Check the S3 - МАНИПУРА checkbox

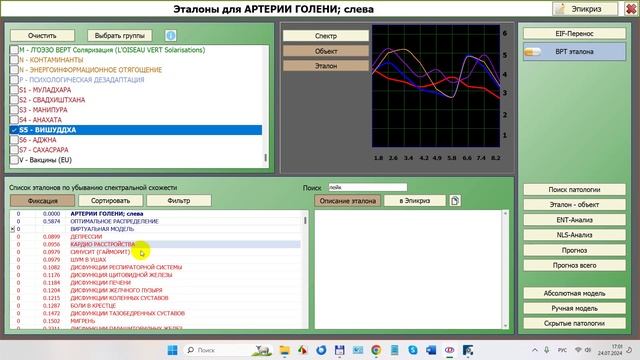(x=14, y=110)
